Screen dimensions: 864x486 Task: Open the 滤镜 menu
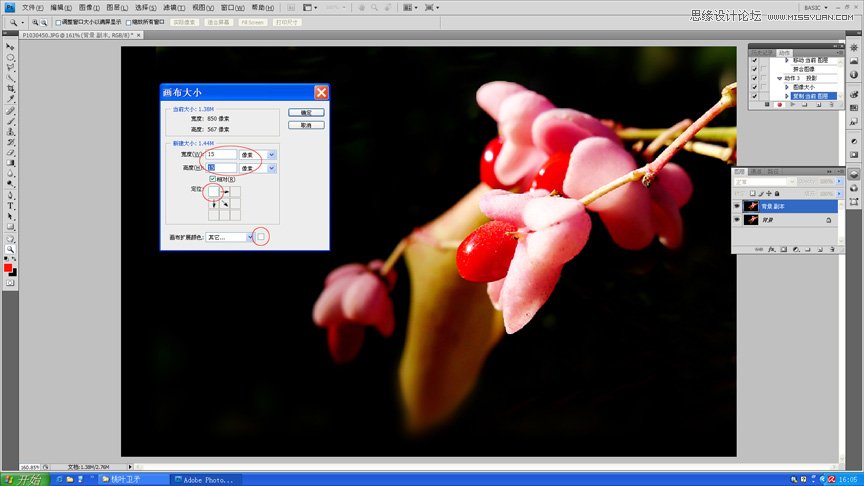pos(174,8)
